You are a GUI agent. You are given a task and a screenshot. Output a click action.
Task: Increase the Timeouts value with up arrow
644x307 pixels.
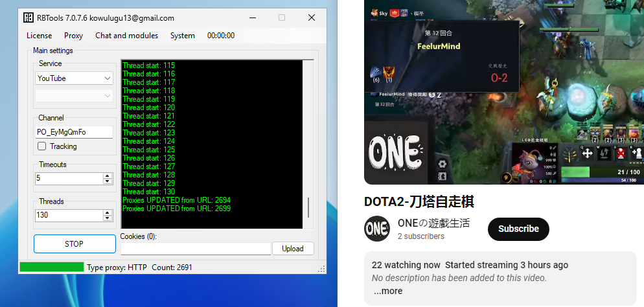107,176
